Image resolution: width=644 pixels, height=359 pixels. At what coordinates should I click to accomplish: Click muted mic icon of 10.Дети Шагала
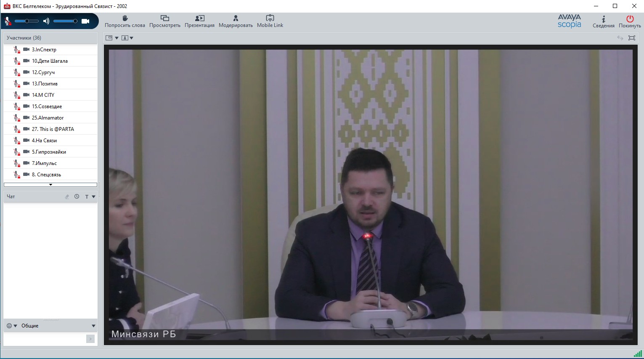(x=17, y=61)
